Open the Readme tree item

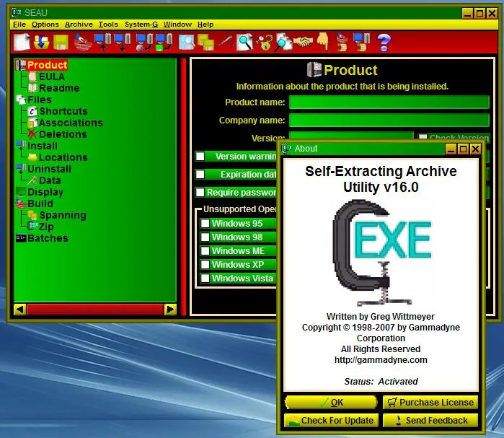tap(59, 88)
